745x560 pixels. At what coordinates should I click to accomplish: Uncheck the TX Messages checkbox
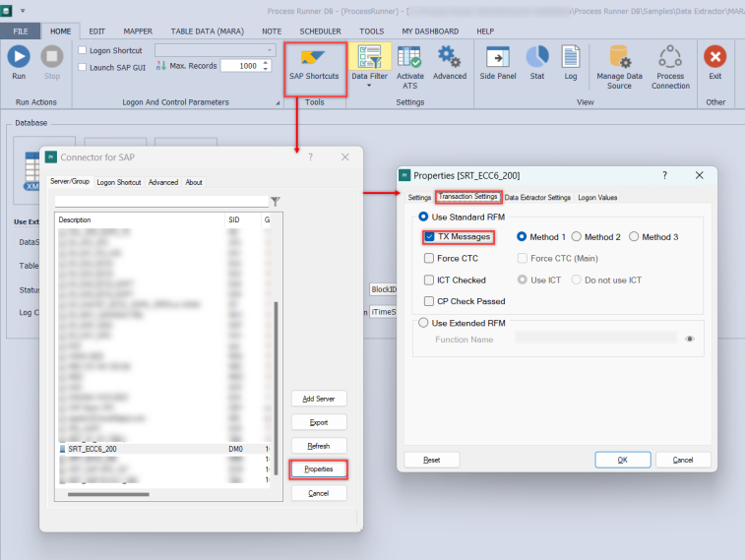(x=429, y=237)
